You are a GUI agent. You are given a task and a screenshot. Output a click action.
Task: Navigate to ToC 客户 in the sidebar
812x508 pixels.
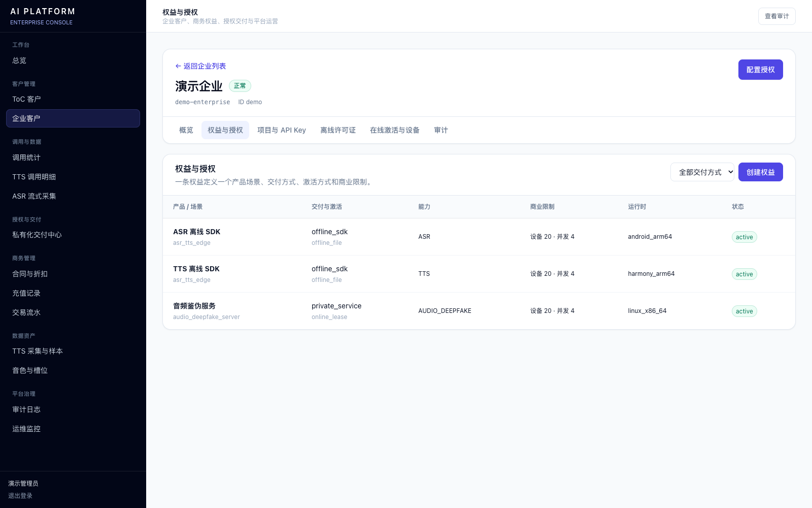[x=73, y=99]
